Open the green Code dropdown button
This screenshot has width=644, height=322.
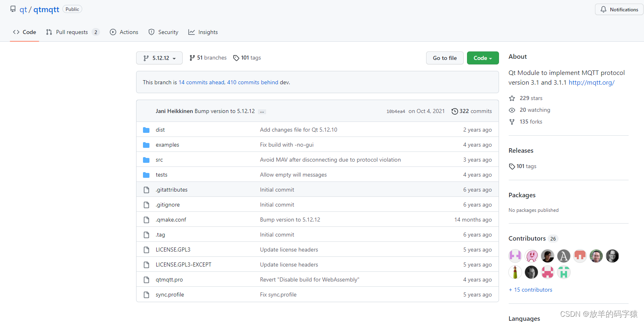click(483, 58)
